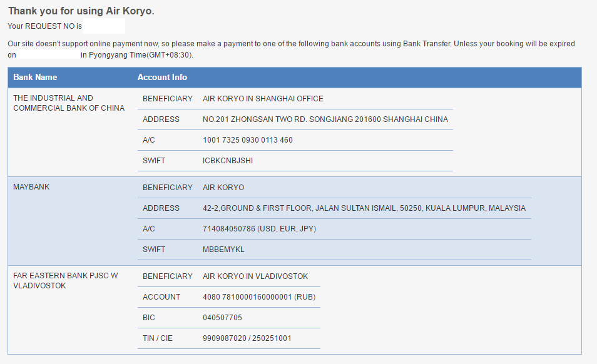Click the 'Your REQUEST NO is' text
Viewport: 597px width, 364px height.
[44, 26]
